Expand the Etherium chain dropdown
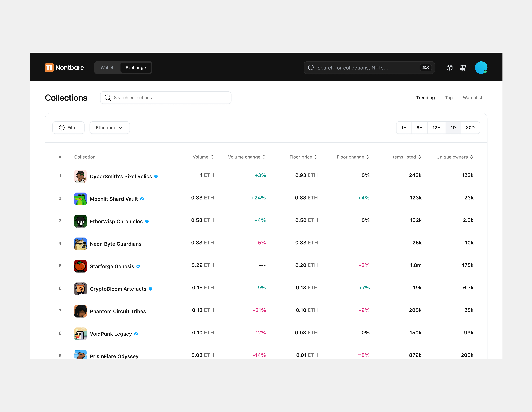 click(110, 128)
